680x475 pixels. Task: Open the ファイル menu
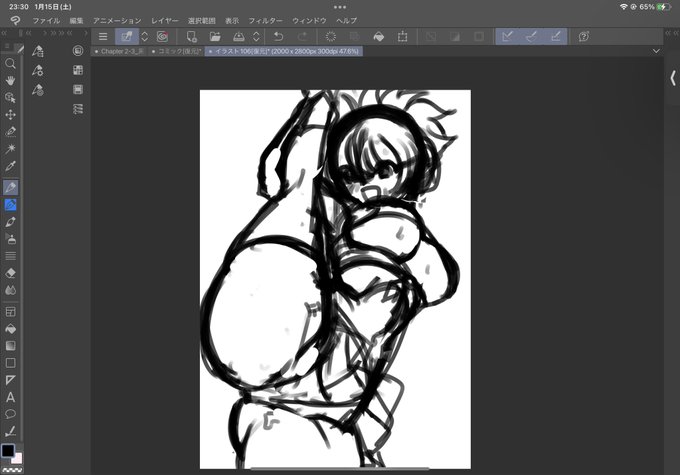click(x=46, y=20)
